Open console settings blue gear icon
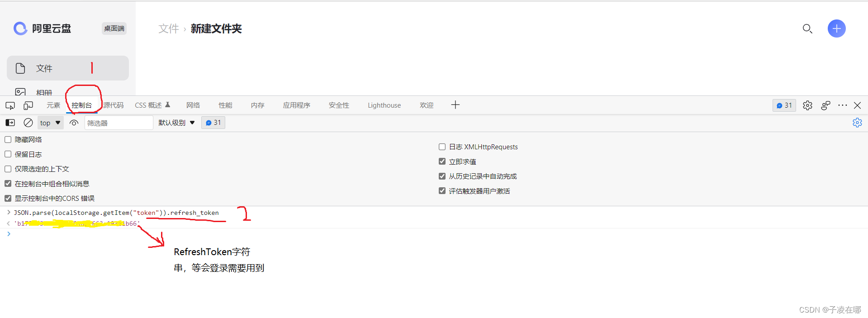Screen dimensions: 868x318 pos(857,123)
